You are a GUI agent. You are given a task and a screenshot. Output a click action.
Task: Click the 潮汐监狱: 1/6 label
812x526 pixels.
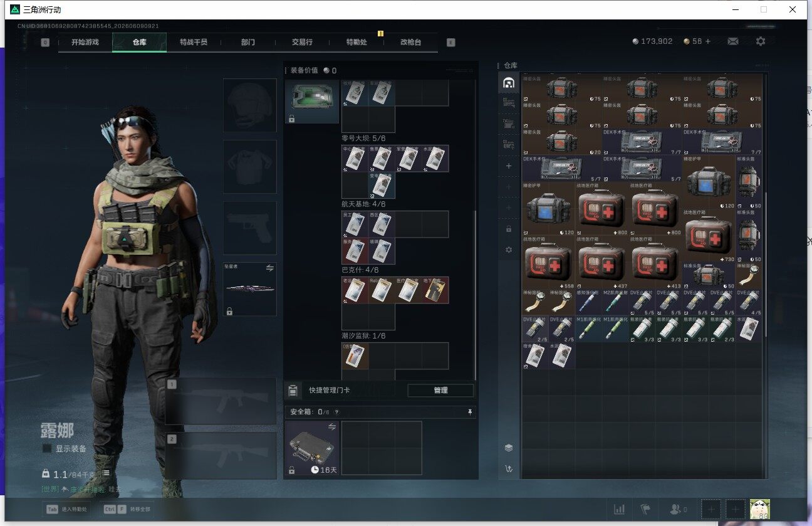click(x=363, y=336)
